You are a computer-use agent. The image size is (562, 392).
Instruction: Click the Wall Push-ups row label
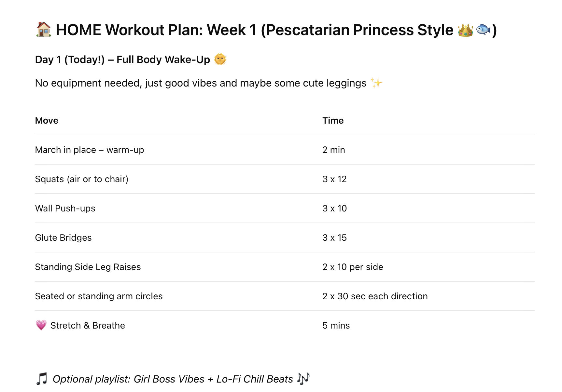(x=65, y=208)
